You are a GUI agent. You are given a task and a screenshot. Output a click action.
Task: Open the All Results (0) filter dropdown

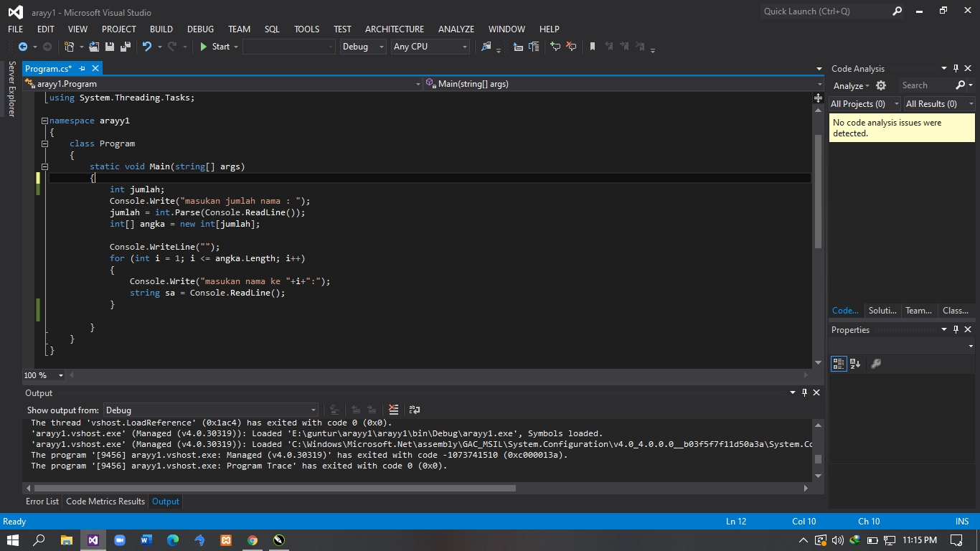tap(939, 104)
